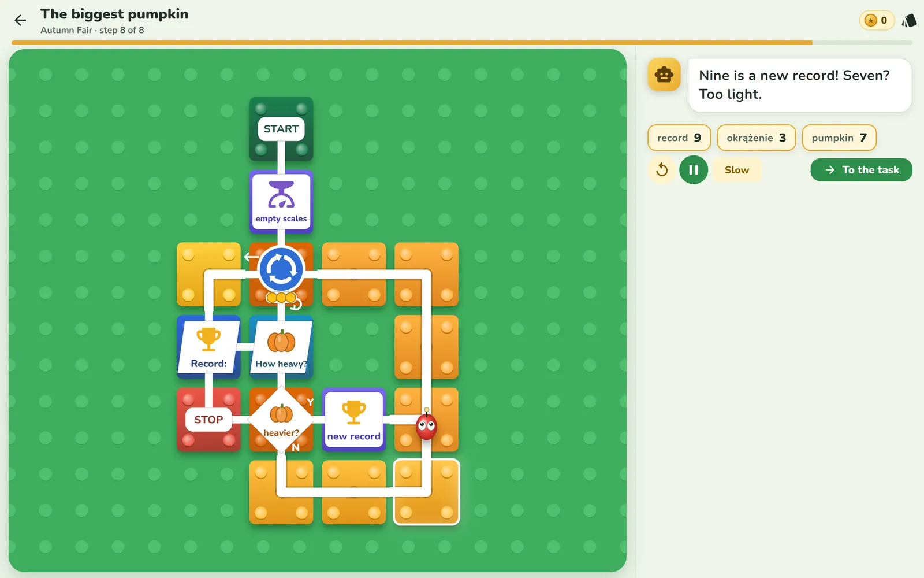Select the Record: trophy block

[x=208, y=347]
